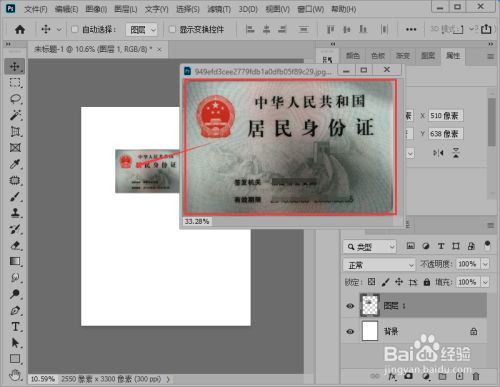Select the Pen tool
Screen dimensions: 500x387
tap(15, 310)
